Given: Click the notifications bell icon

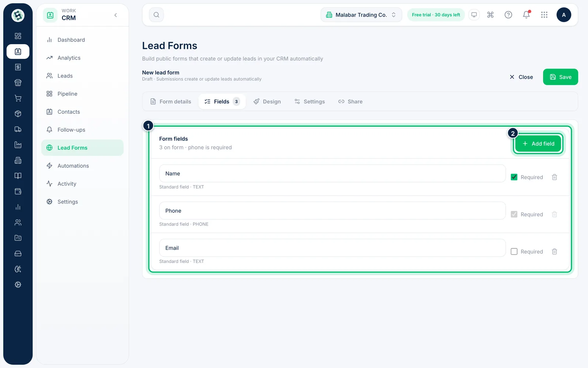Looking at the screenshot, I should pyautogui.click(x=526, y=15).
